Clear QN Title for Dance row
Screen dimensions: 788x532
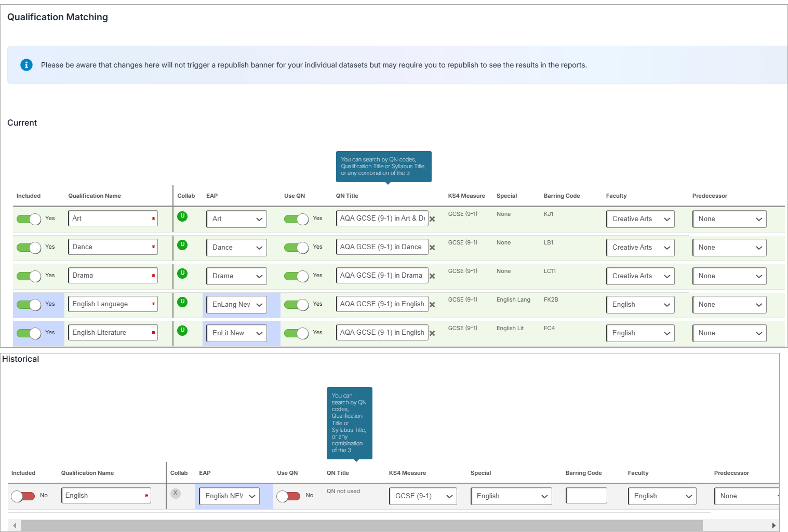432,248
